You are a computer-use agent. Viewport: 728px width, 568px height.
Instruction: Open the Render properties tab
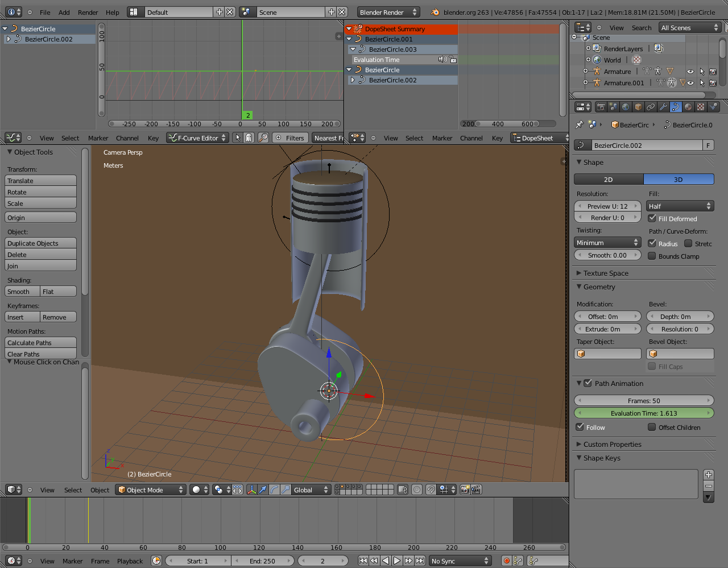click(602, 106)
